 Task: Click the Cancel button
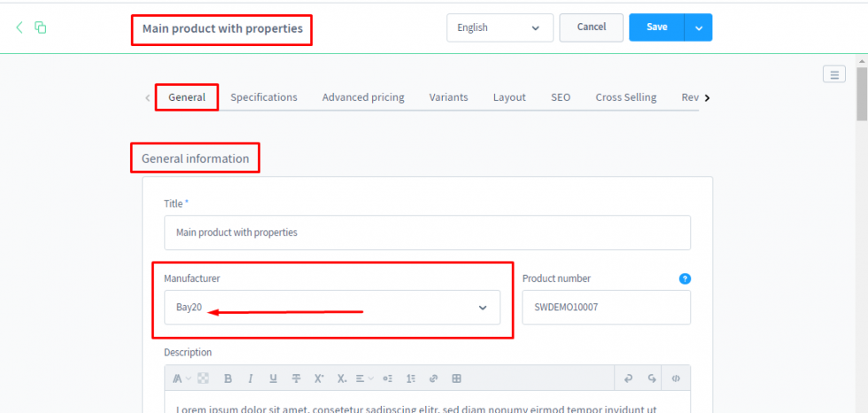click(x=591, y=27)
